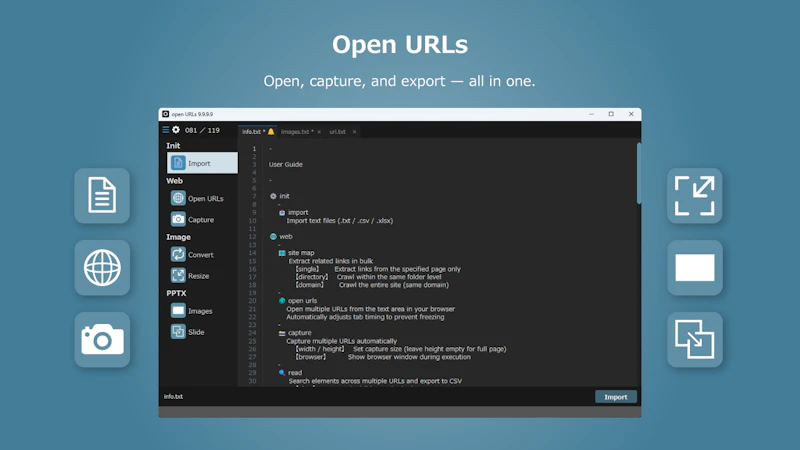The height and width of the screenshot is (450, 800).
Task: Click the Web section header in the sidebar
Action: [x=174, y=181]
